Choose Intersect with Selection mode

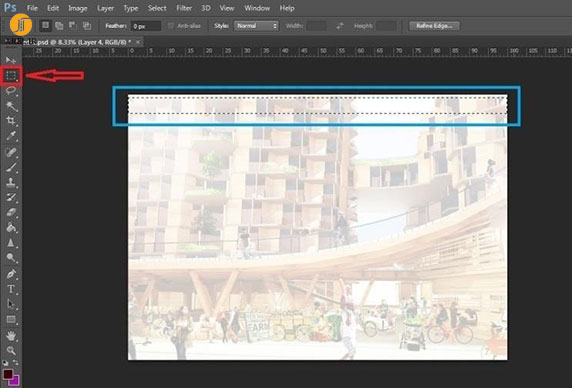tap(86, 26)
